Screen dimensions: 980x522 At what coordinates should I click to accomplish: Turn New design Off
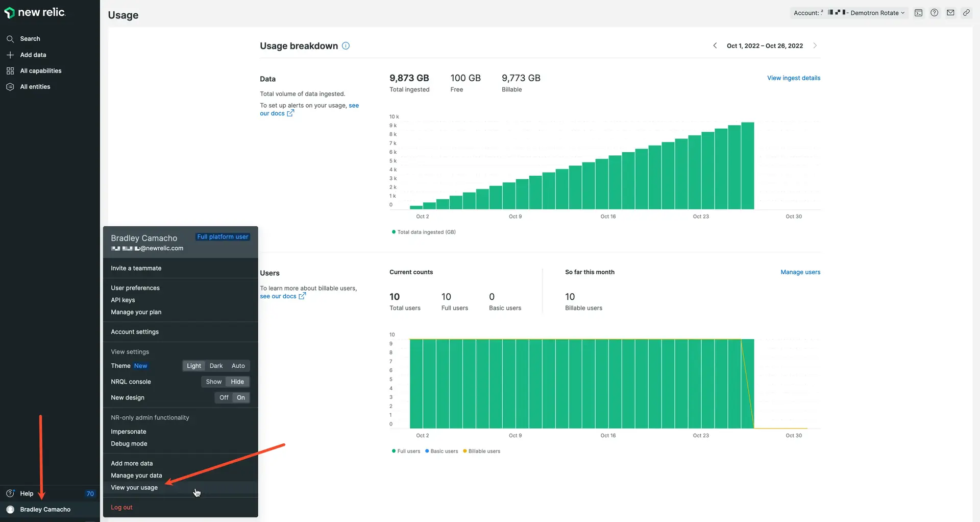click(x=224, y=397)
